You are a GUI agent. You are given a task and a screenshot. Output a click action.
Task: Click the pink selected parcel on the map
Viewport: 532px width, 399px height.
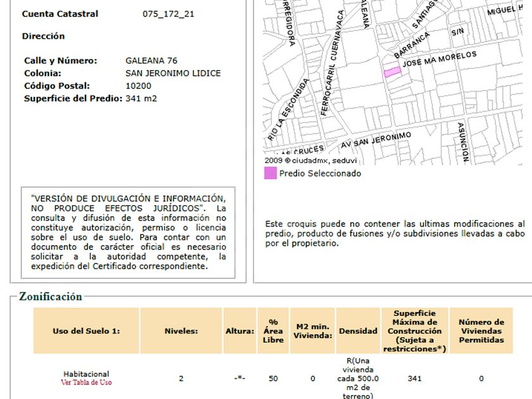tap(392, 72)
